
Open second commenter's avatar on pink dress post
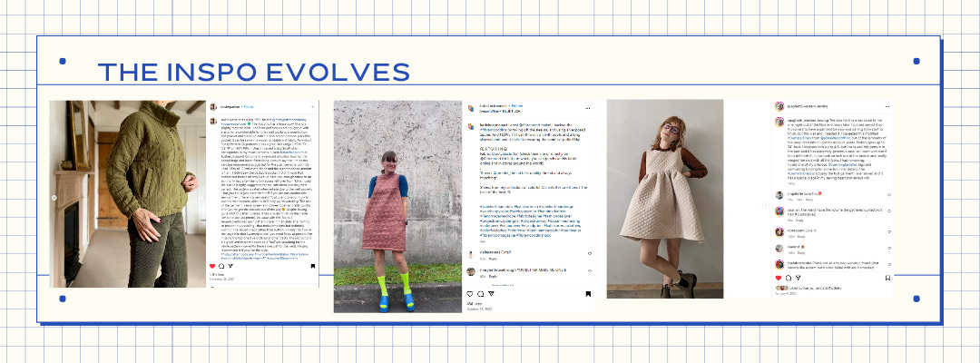(471, 271)
